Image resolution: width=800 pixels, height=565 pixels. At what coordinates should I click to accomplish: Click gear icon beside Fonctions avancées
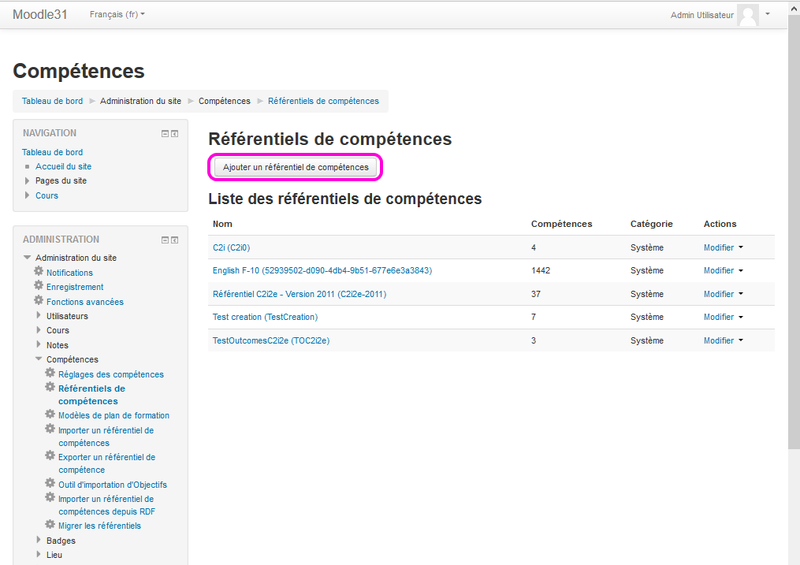tap(39, 301)
